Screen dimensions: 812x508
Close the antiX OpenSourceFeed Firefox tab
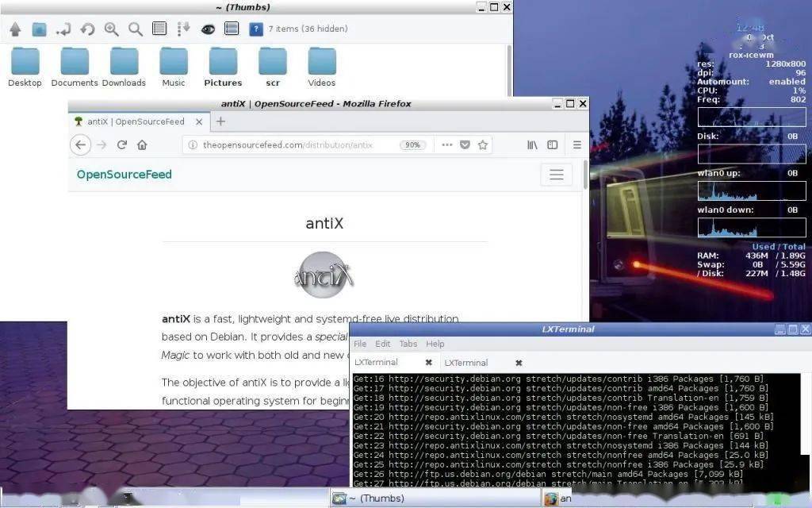199,121
